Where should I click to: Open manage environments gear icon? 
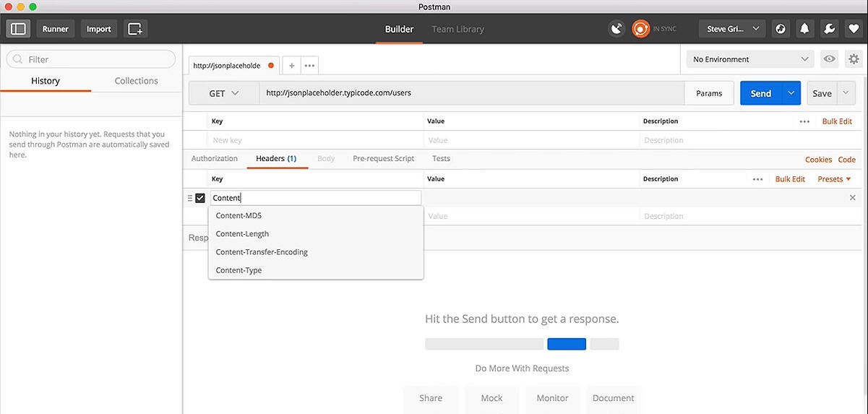click(x=854, y=59)
